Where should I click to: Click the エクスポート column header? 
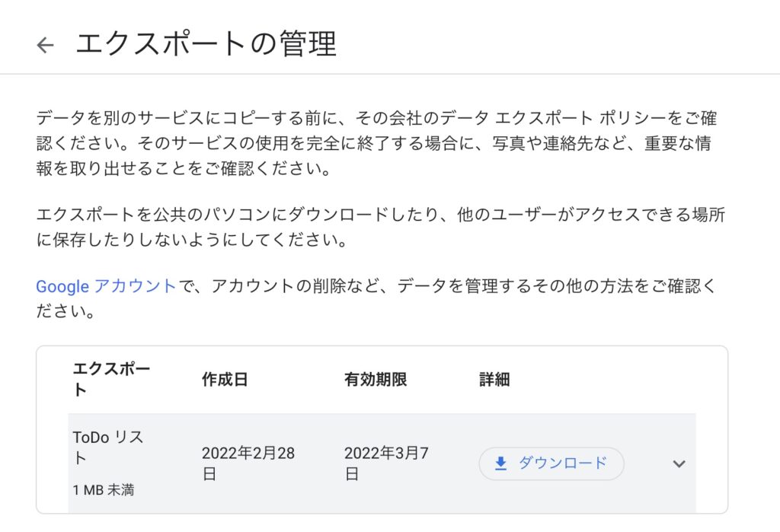click(111, 379)
